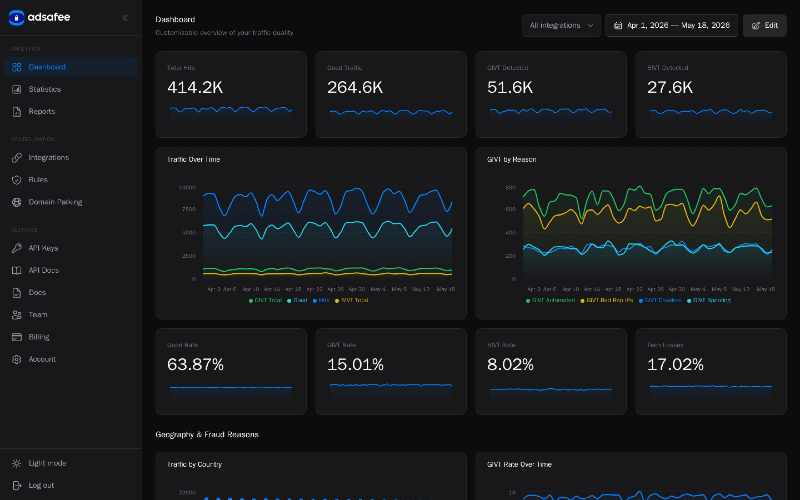This screenshot has height=500, width=800.
Task: Go to the Dashboard menu item
Action: click(x=71, y=67)
